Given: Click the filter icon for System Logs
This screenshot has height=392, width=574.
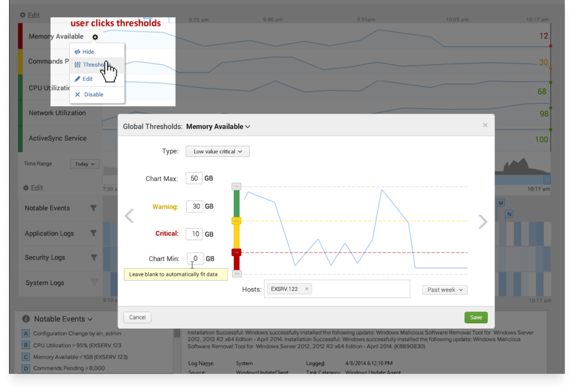Looking at the screenshot, I should (94, 282).
